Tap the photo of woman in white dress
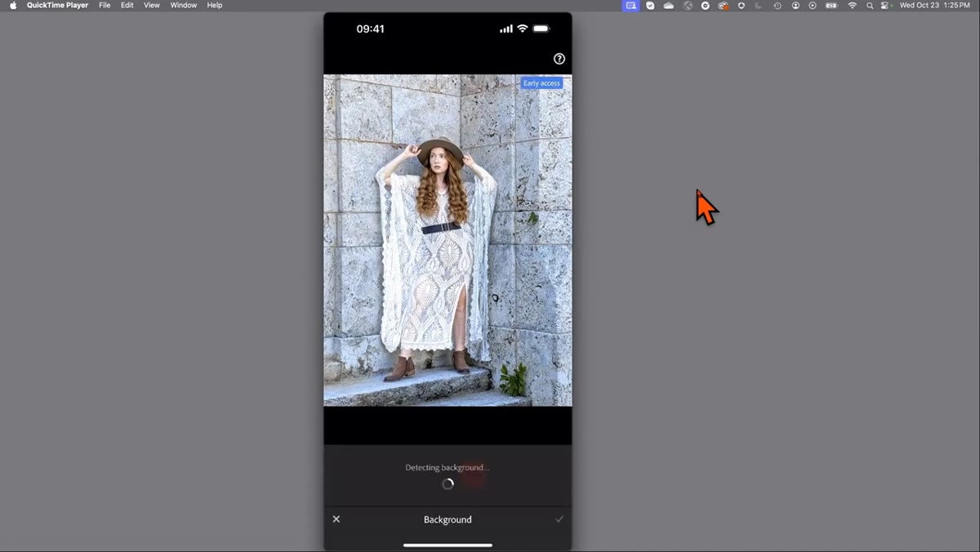 click(x=448, y=240)
